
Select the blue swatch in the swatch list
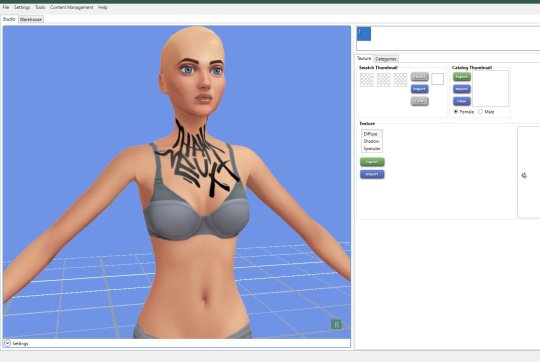(x=364, y=34)
